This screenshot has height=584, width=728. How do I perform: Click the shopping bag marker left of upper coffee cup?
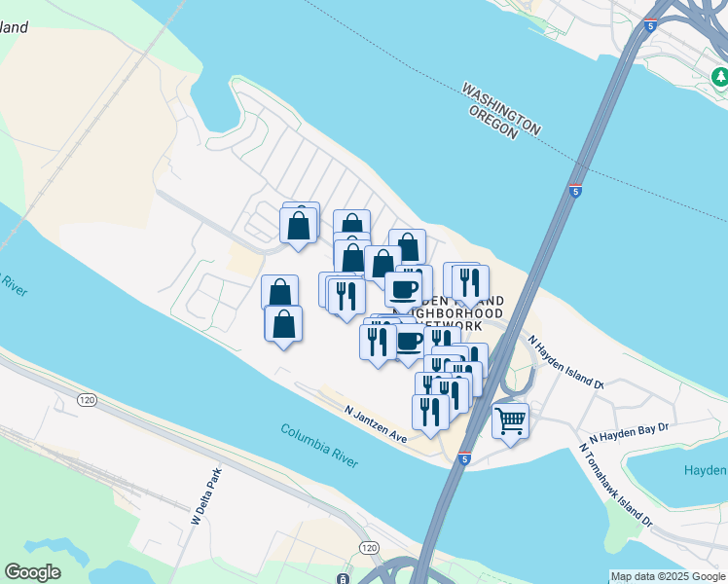click(383, 263)
